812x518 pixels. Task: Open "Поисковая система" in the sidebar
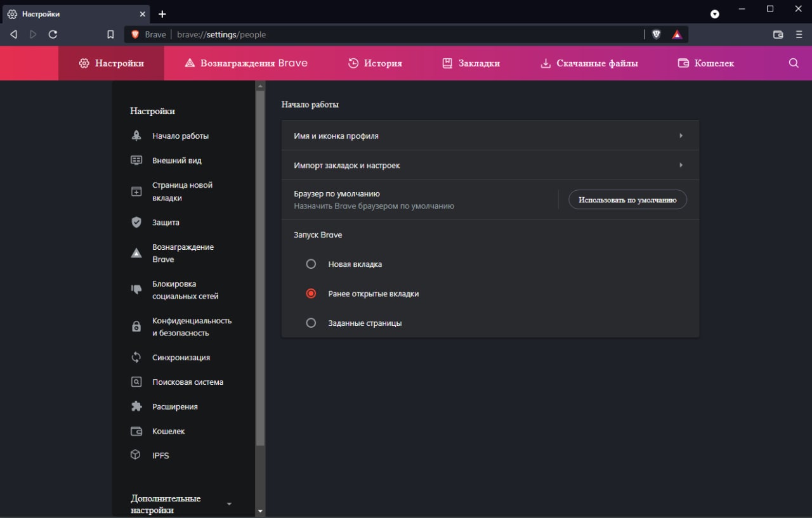pos(187,382)
